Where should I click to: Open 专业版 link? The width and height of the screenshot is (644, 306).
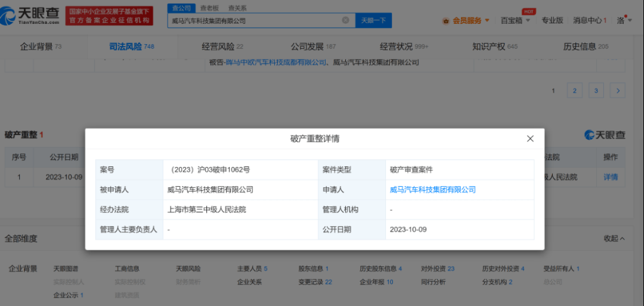point(552,20)
